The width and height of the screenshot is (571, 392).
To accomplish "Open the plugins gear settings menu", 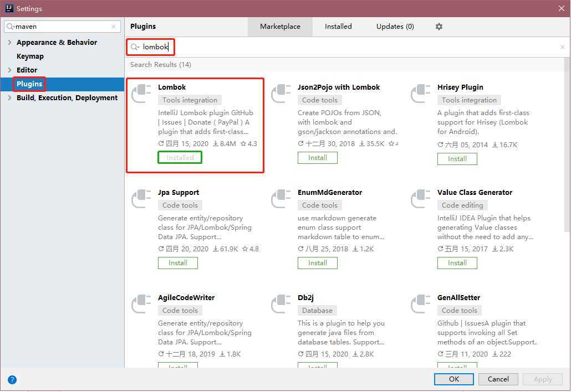I will click(x=439, y=27).
